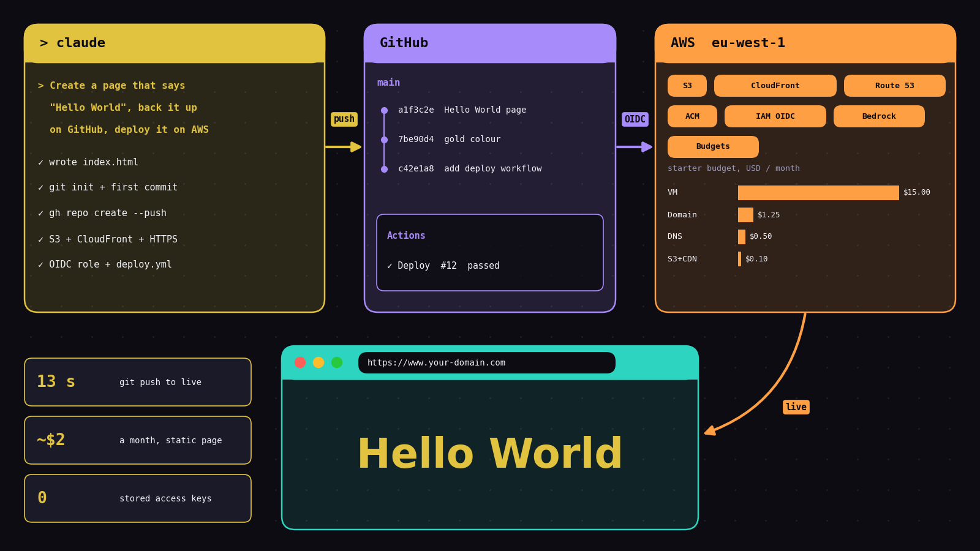The height and width of the screenshot is (551, 980).
Task: Click the 'AWS eu-west-1' panel header
Action: coord(805,43)
